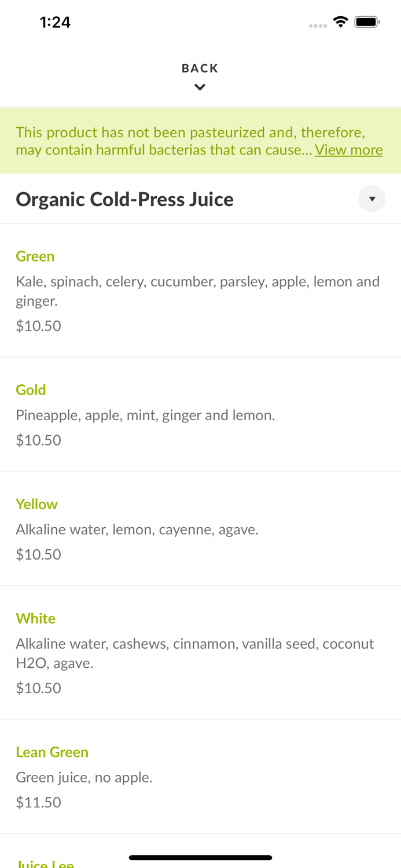The height and width of the screenshot is (868, 401).
Task: Tap the pasteurization warning banner
Action: tap(200, 140)
